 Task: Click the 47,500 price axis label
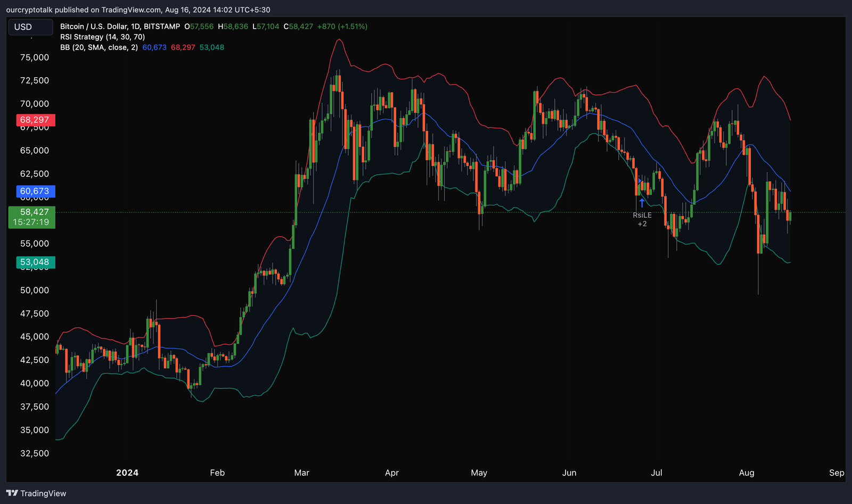35,313
